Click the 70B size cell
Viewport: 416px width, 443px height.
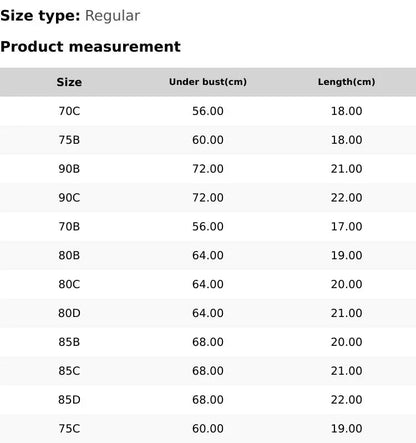69,227
